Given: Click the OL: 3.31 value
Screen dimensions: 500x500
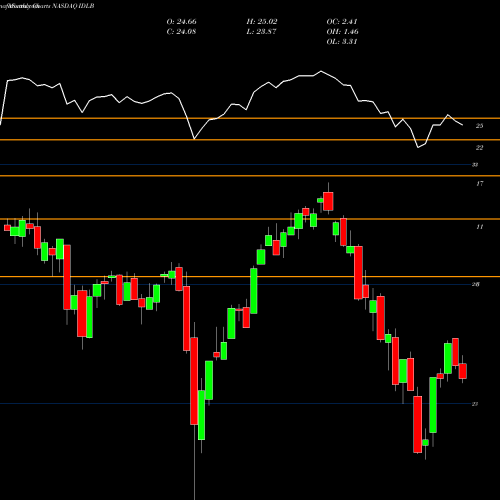Looking at the screenshot, I should pyautogui.click(x=342, y=42).
